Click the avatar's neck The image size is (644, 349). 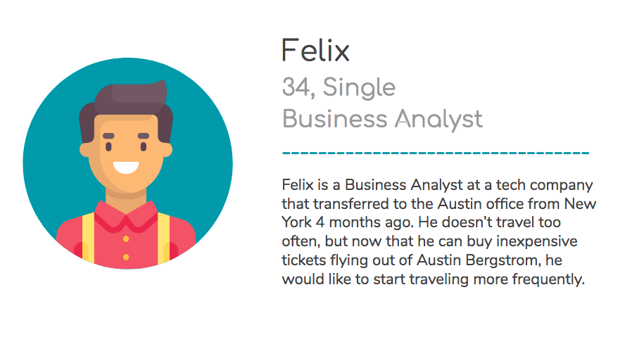click(x=126, y=199)
